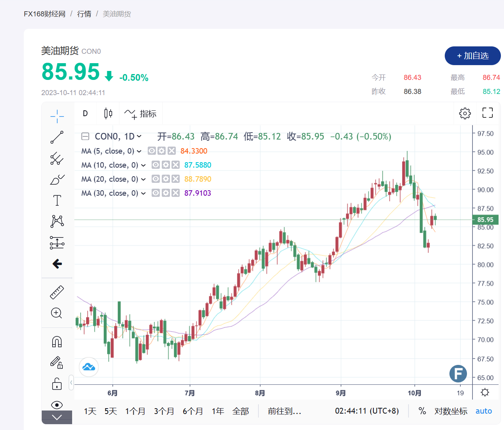
Task: Expand MA (20, close, 0) options chevron
Action: point(143,179)
